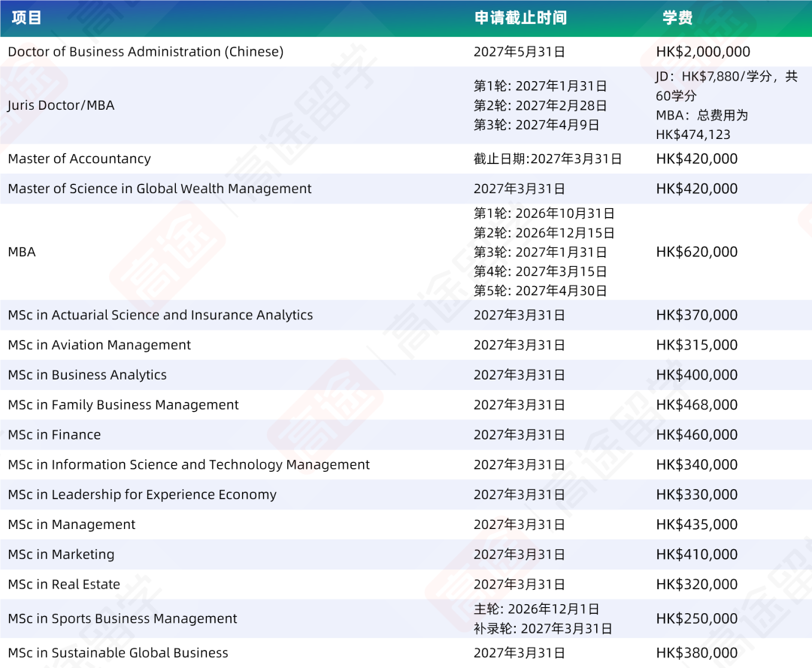Select MSc in Business Analytics
Viewport: 812px width, 668px height.
point(87,375)
